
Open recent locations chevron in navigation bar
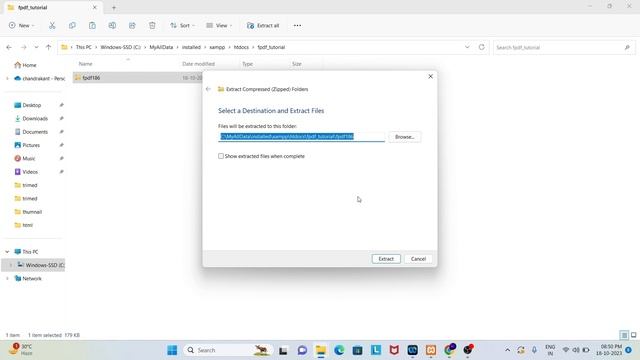(36, 47)
